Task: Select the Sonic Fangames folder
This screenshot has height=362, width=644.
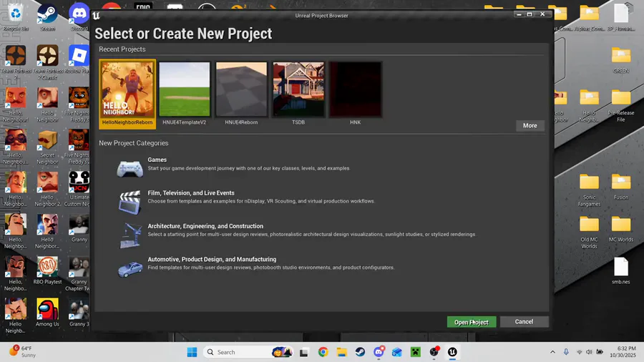Action: click(590, 190)
